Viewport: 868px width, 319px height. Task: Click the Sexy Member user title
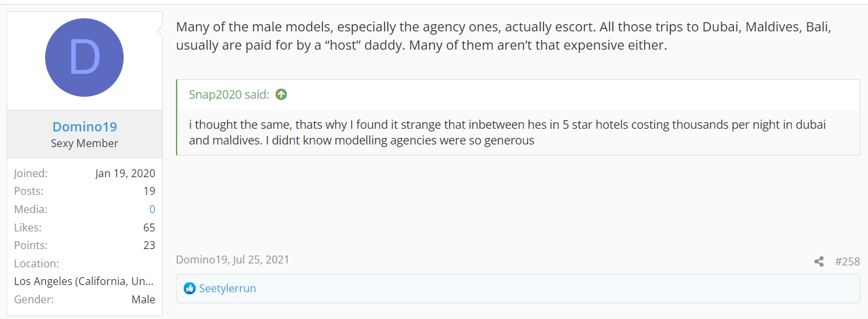[x=84, y=143]
